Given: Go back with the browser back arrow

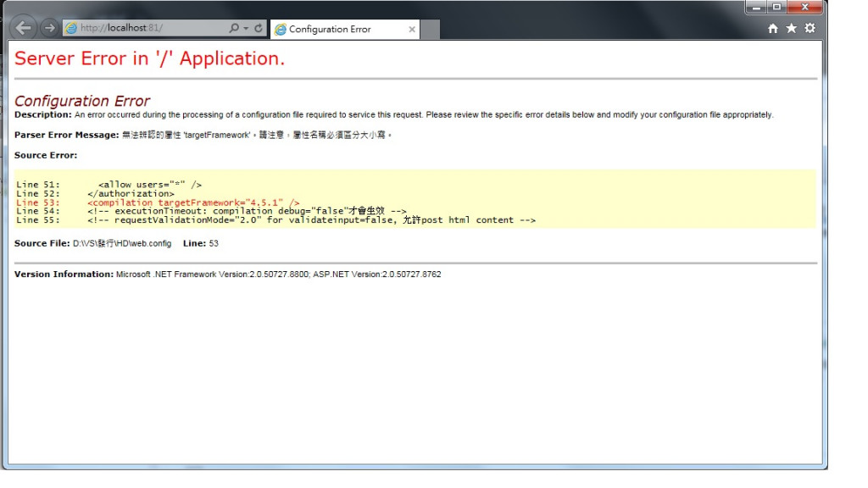Looking at the screenshot, I should tap(23, 28).
